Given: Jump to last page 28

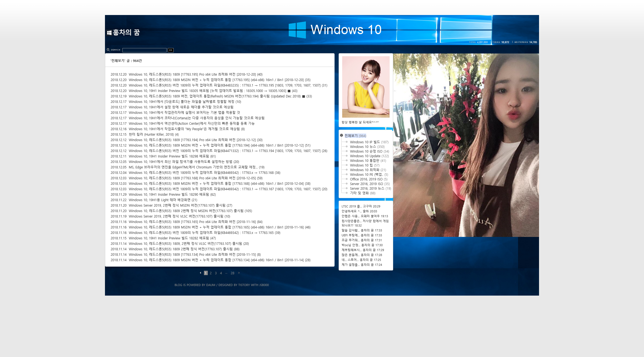Looking at the screenshot, I should coord(232,273).
